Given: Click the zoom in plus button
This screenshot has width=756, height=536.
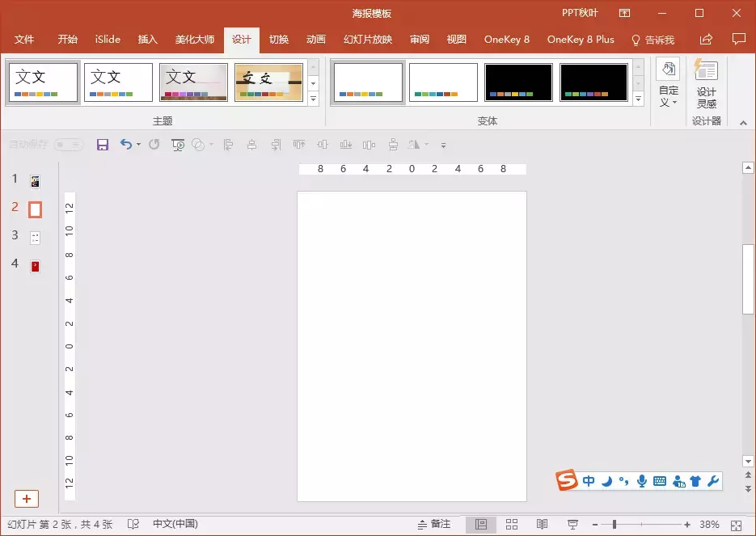Looking at the screenshot, I should tap(687, 525).
